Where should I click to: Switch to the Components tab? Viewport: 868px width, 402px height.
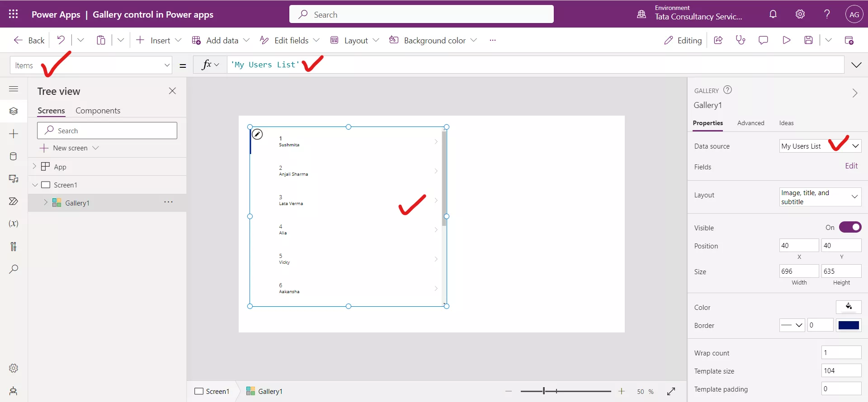tap(98, 111)
